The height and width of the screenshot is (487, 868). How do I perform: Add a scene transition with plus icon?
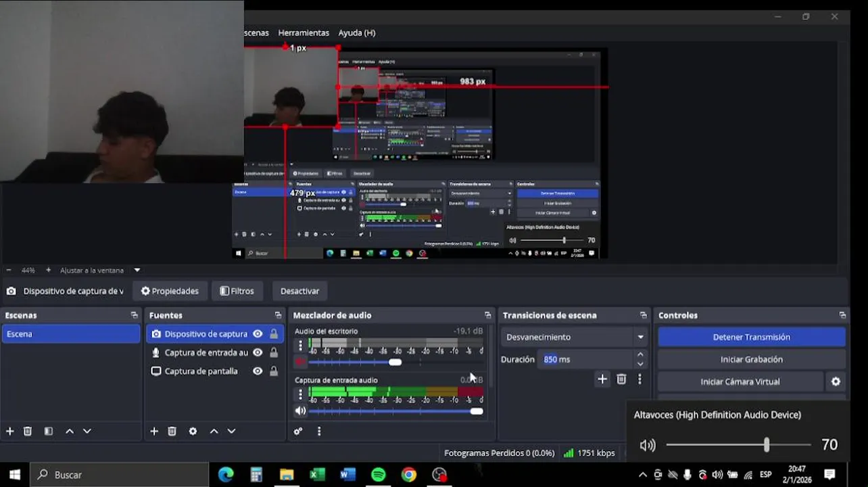tap(602, 379)
